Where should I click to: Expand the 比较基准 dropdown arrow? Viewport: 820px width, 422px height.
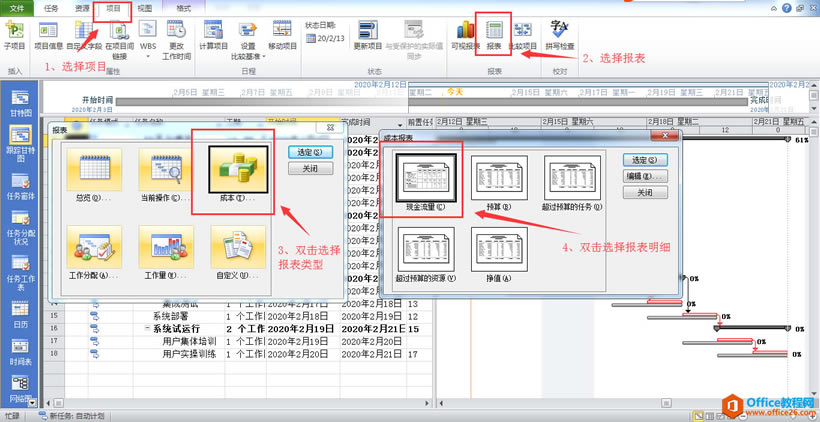point(265,56)
